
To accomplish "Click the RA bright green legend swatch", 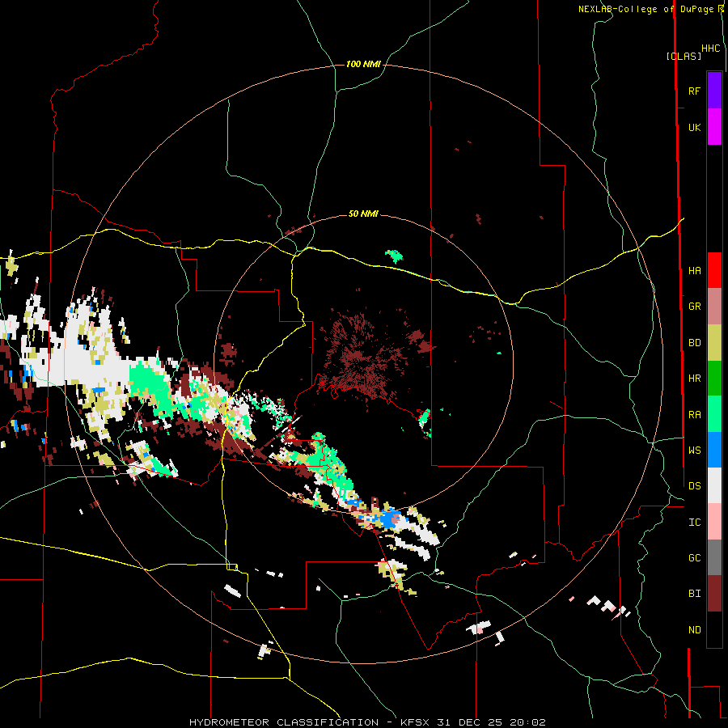I will pos(714,414).
